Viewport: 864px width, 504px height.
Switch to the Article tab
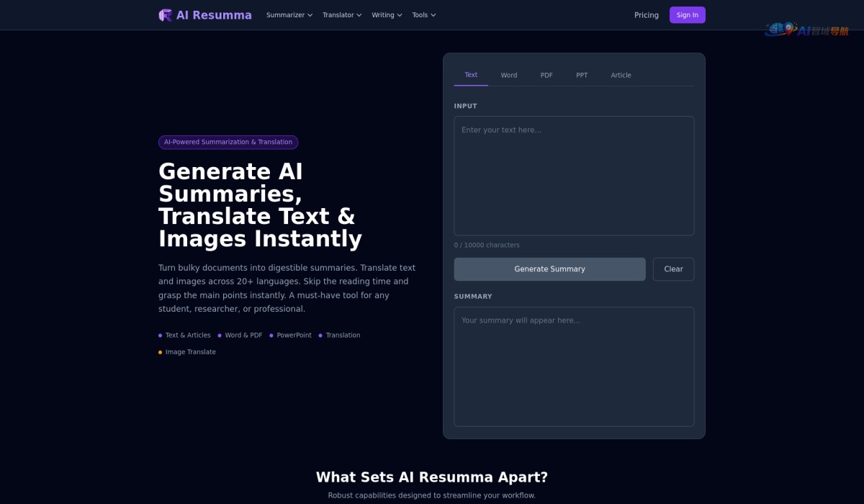(x=621, y=75)
